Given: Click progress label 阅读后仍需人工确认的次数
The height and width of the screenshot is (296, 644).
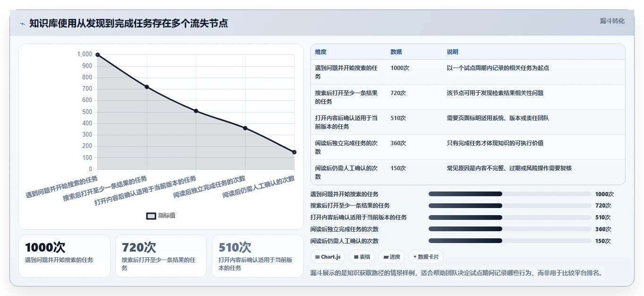Looking at the screenshot, I should tap(344, 241).
